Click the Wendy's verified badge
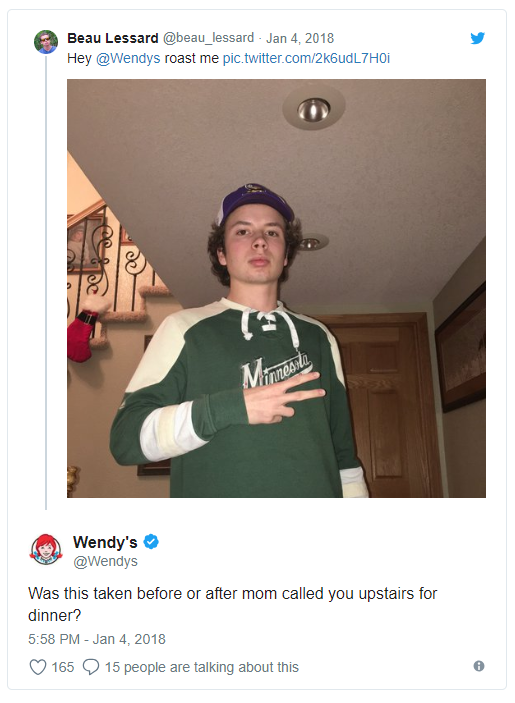Image resolution: width=515 pixels, height=703 pixels. 151,542
